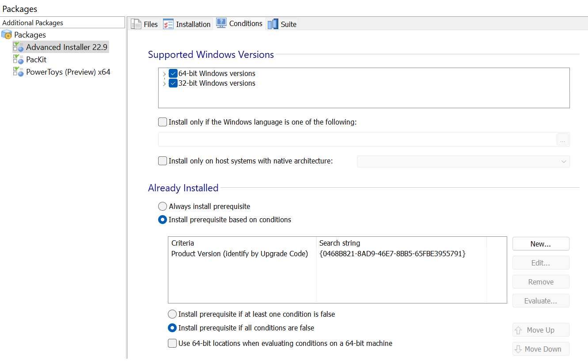Image resolution: width=588 pixels, height=364 pixels.
Task: Uncheck 32-bit Windows versions
Action: click(173, 83)
